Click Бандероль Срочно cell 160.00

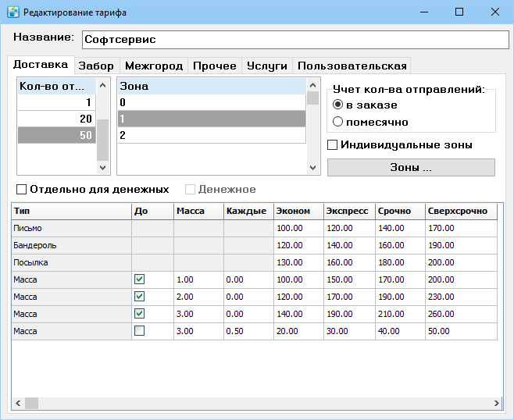coord(400,245)
